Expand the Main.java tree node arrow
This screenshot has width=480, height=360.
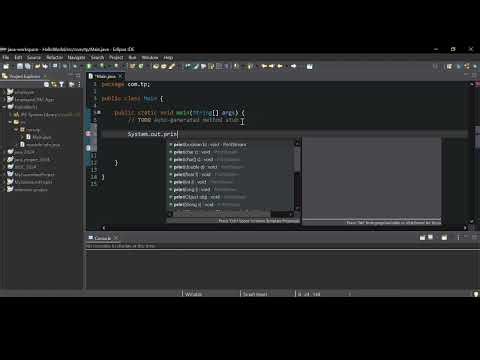tap(22, 137)
